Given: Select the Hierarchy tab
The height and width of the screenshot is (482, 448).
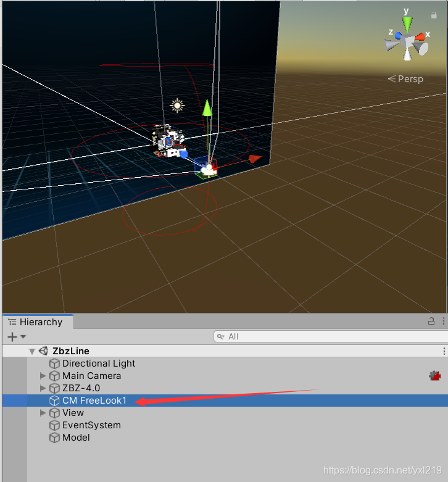Looking at the screenshot, I should tap(38, 322).
